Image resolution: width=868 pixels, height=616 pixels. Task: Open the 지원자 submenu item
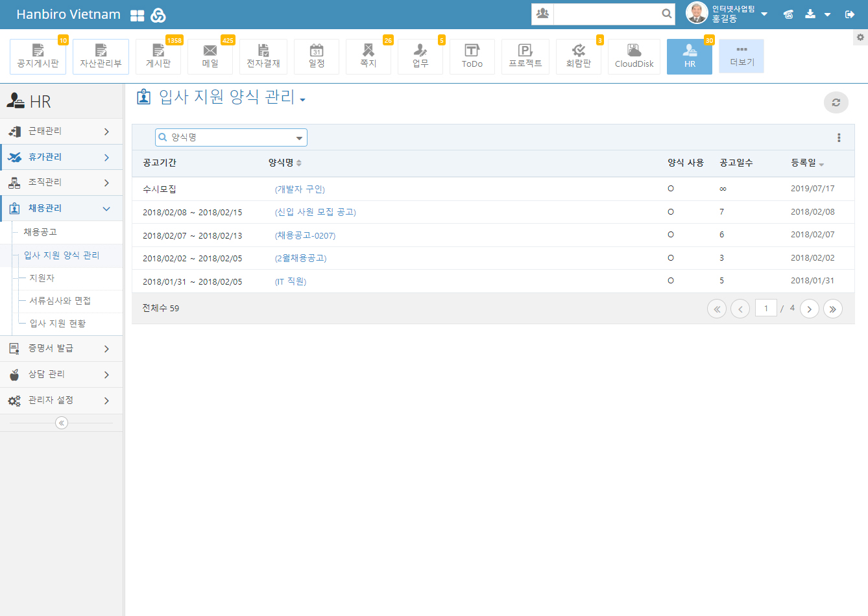(x=42, y=278)
